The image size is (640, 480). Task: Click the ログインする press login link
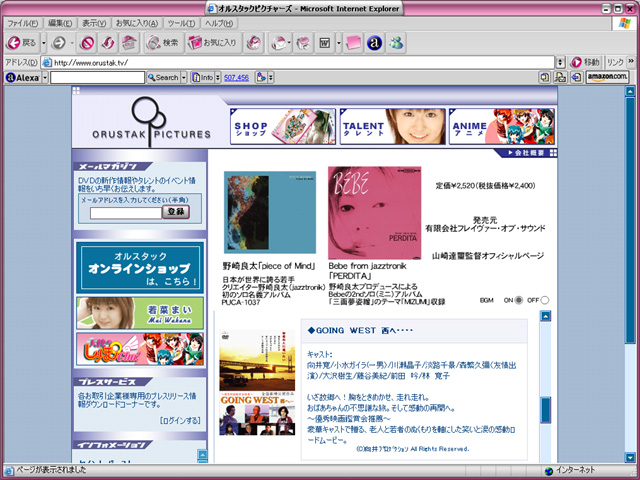pos(179,421)
